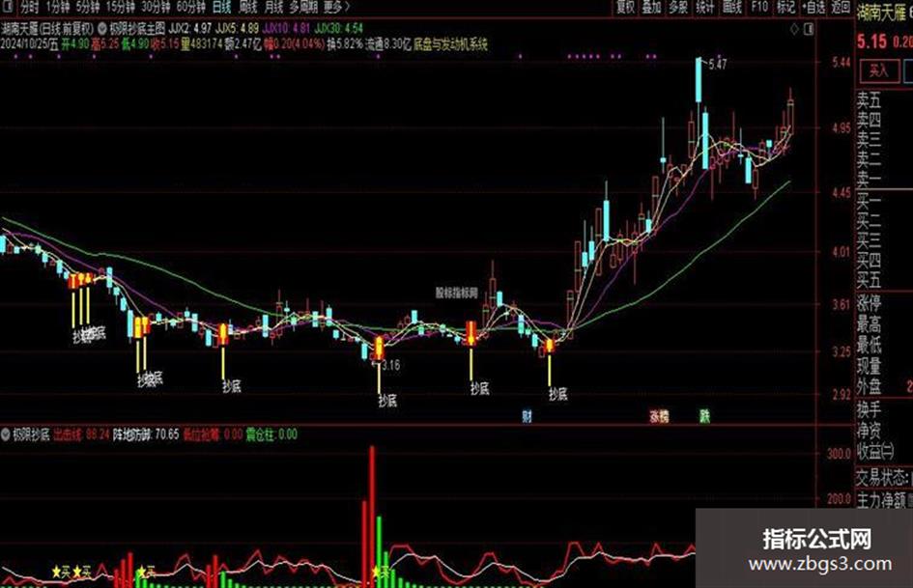Image resolution: width=913 pixels, height=588 pixels.
Task: Click the 财 info marker below chart
Action: [527, 416]
